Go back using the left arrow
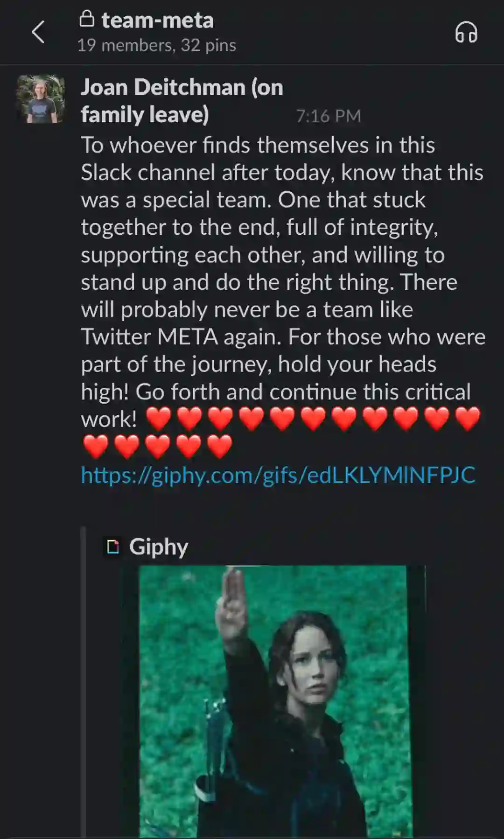 click(38, 32)
